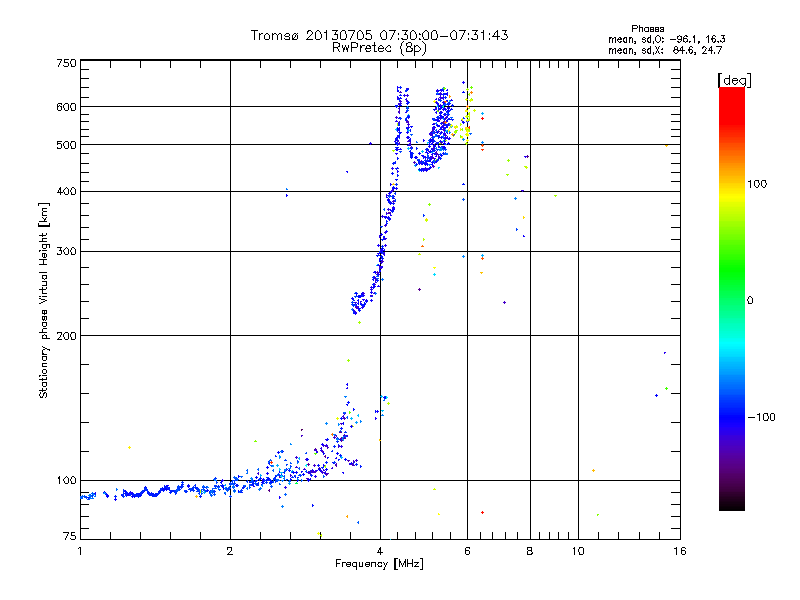Click the x-axis tick label '10'

point(578,551)
